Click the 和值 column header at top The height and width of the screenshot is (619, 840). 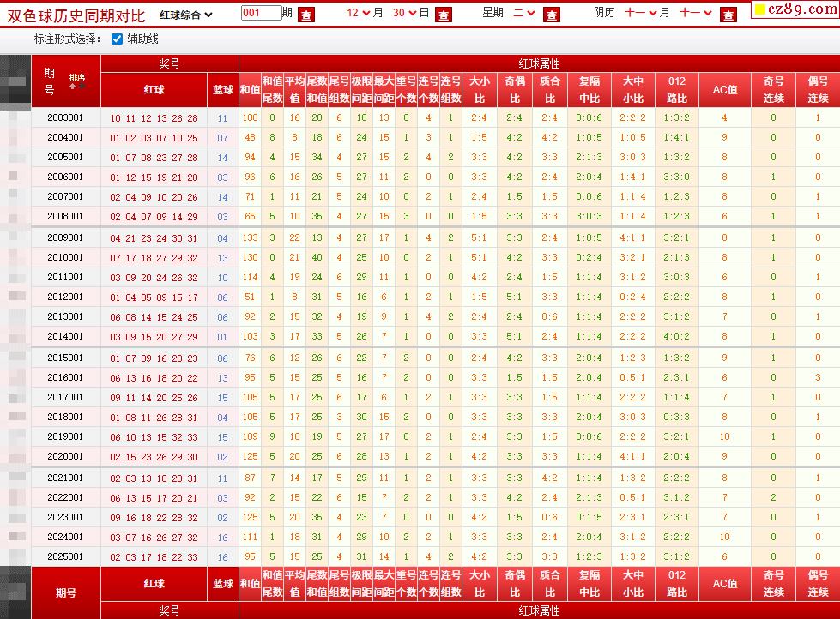click(x=250, y=89)
